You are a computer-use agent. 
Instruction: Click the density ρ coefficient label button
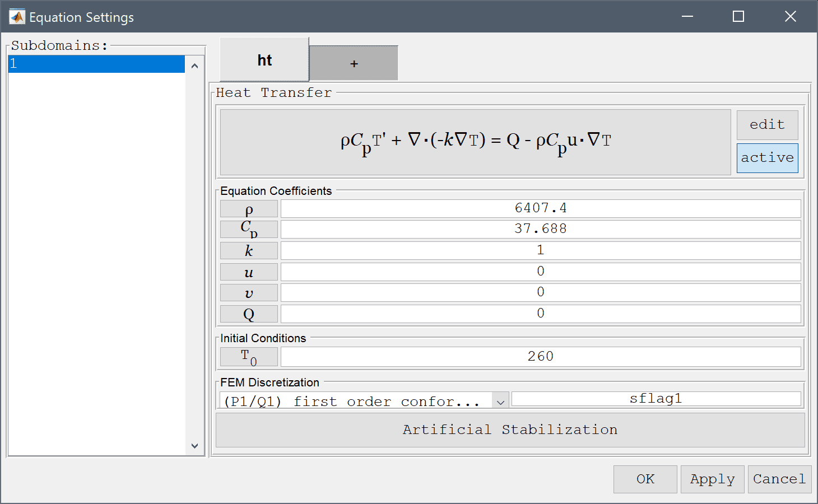249,209
